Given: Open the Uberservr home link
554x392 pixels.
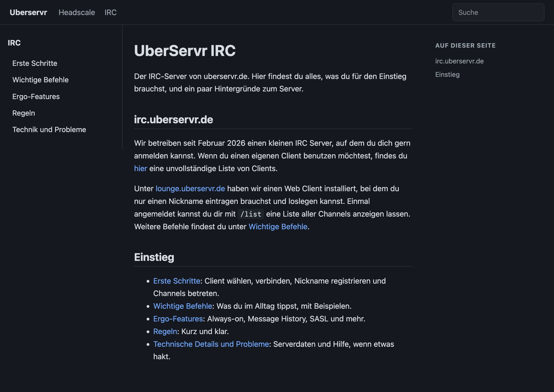Looking at the screenshot, I should click(28, 12).
